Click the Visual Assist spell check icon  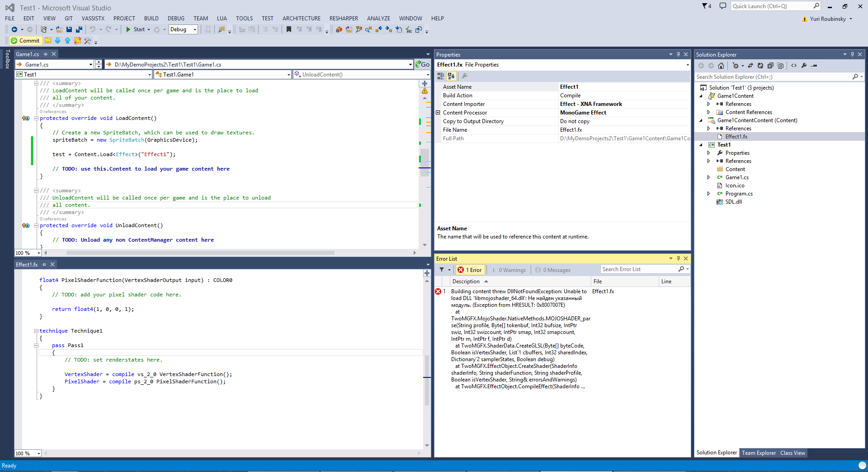click(x=409, y=29)
